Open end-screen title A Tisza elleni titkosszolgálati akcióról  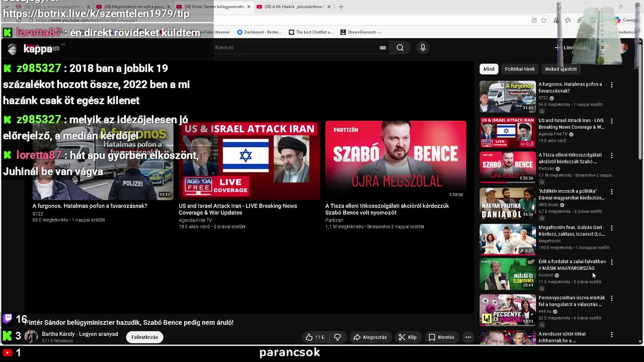[387, 209]
